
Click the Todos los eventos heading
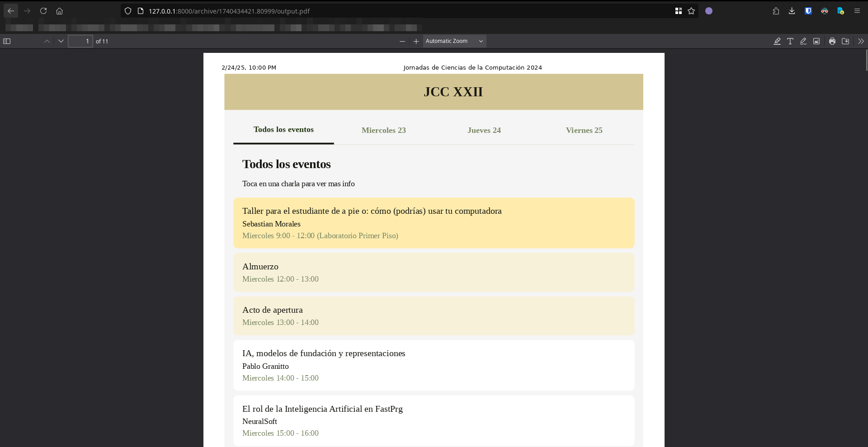(287, 164)
